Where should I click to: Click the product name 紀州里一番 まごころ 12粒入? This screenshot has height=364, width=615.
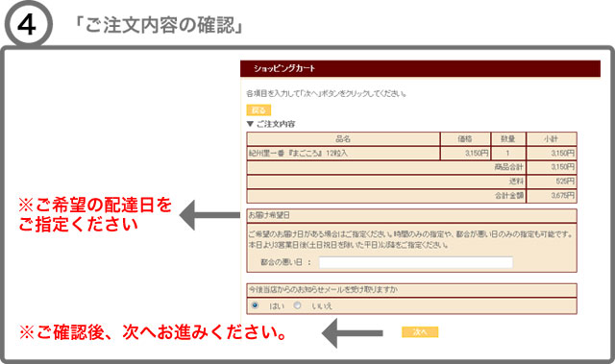click(x=298, y=154)
